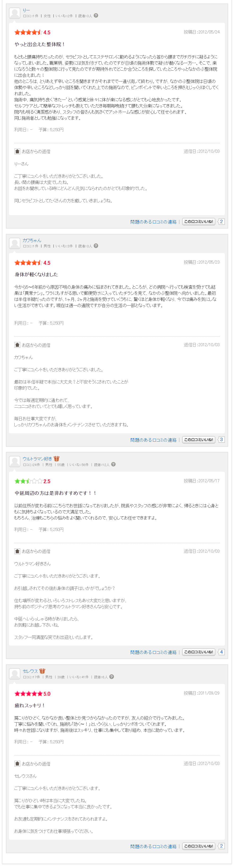The width and height of the screenshot is (235, 868).
Task: Click the help icon beside りー's follower count
Action: pos(96,16)
